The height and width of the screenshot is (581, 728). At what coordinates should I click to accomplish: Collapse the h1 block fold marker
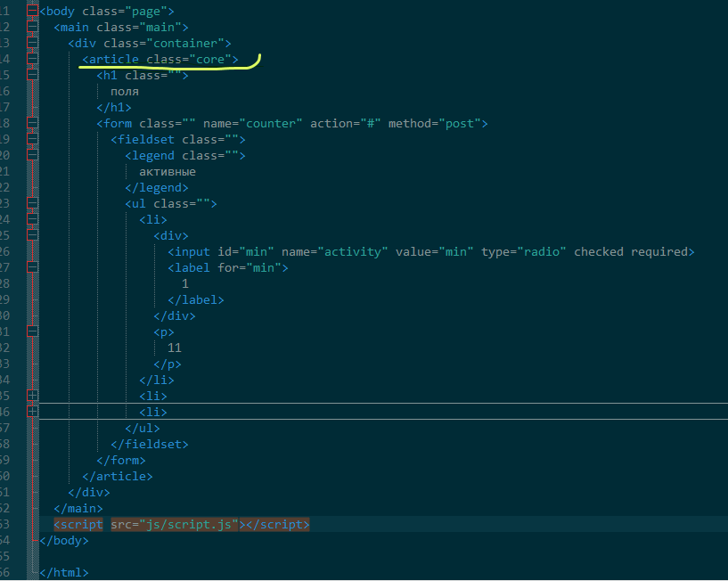32,75
